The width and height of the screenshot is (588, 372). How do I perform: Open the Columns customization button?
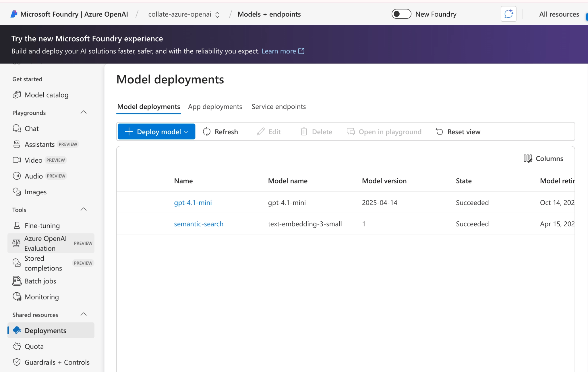pyautogui.click(x=543, y=158)
